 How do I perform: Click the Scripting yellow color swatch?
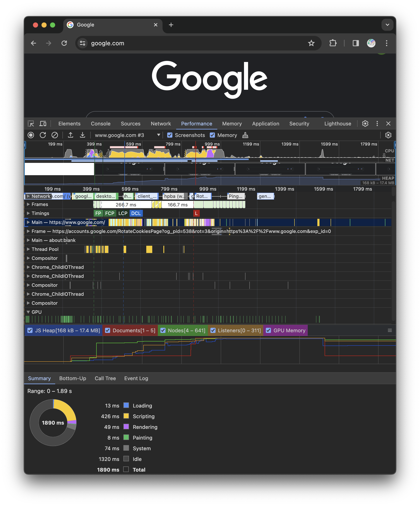(x=126, y=416)
